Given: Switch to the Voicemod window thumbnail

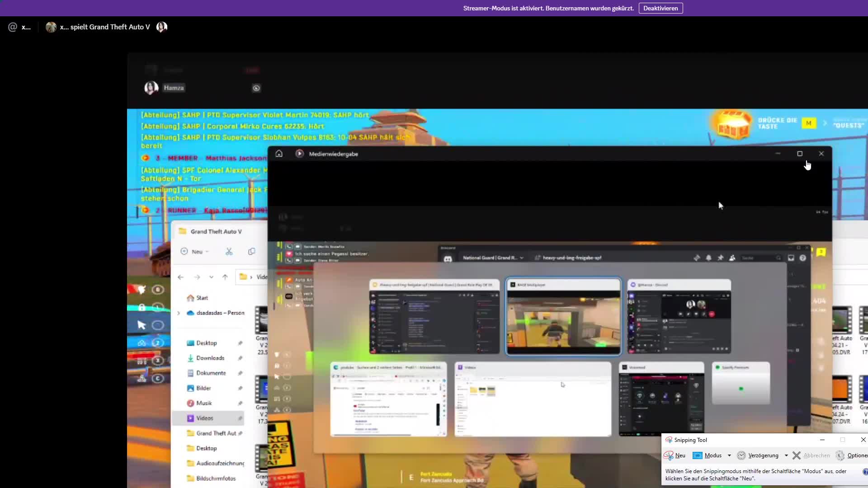Looking at the screenshot, I should point(661,399).
